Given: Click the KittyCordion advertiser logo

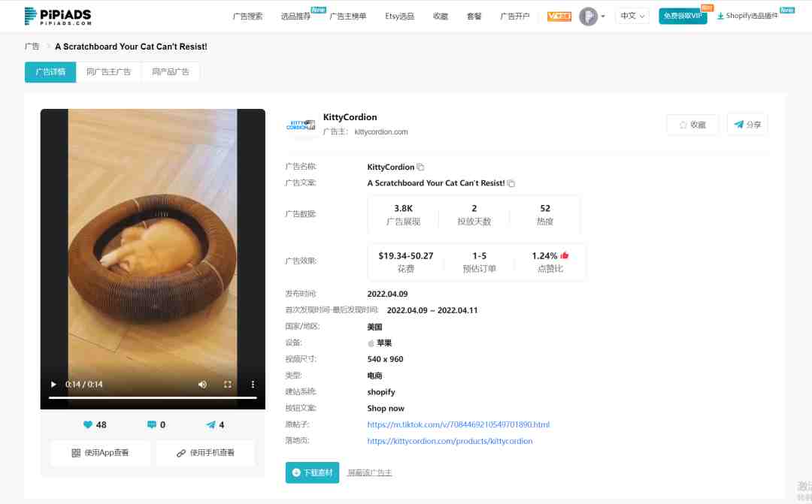Looking at the screenshot, I should [300, 125].
